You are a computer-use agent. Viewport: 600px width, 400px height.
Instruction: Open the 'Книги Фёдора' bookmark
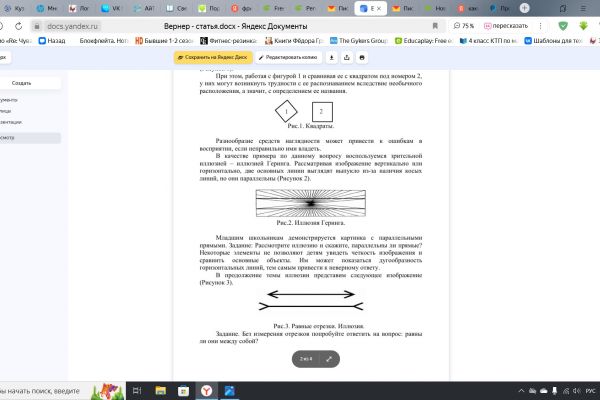click(294, 41)
